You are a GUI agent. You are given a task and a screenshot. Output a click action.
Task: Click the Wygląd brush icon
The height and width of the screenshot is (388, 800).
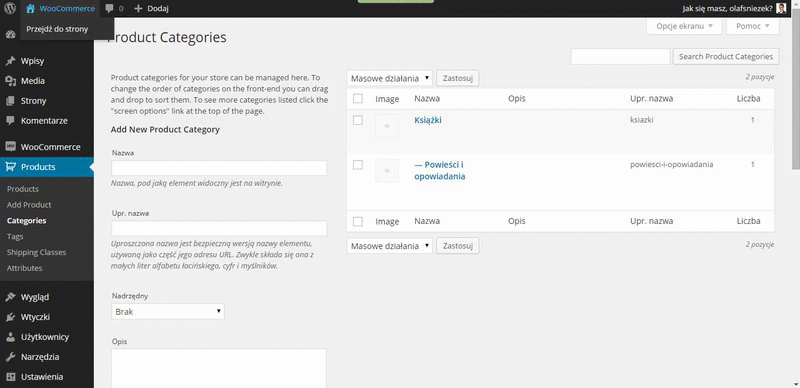[x=10, y=297]
